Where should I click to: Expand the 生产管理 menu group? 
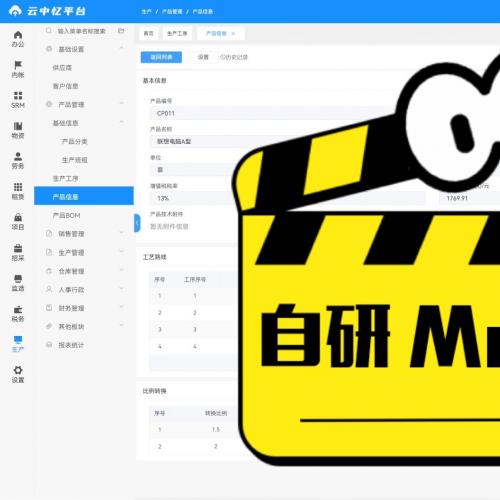(121, 252)
